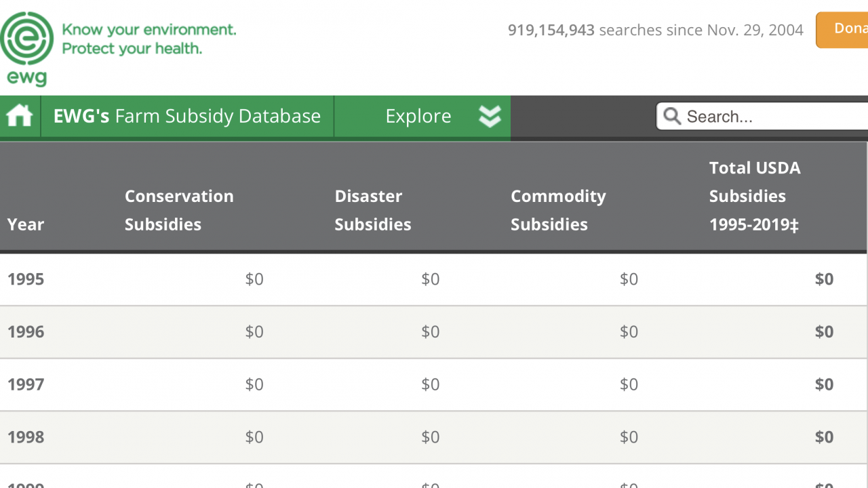Select the 1996 year cell
The height and width of the screenshot is (488, 868).
(x=26, y=332)
